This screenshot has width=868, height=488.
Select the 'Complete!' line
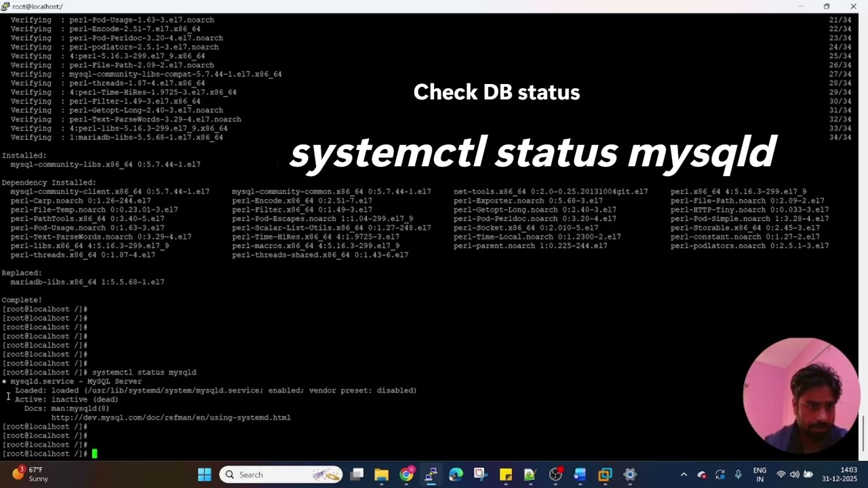point(22,300)
